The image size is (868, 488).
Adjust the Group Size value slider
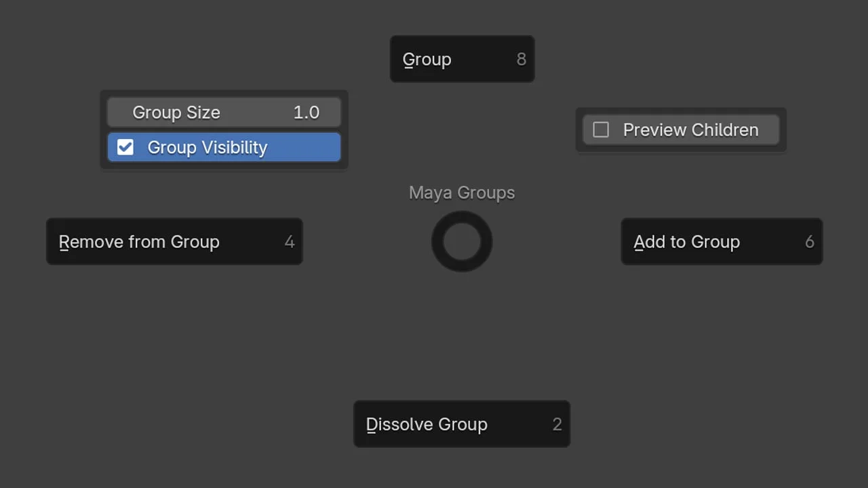pyautogui.click(x=224, y=112)
